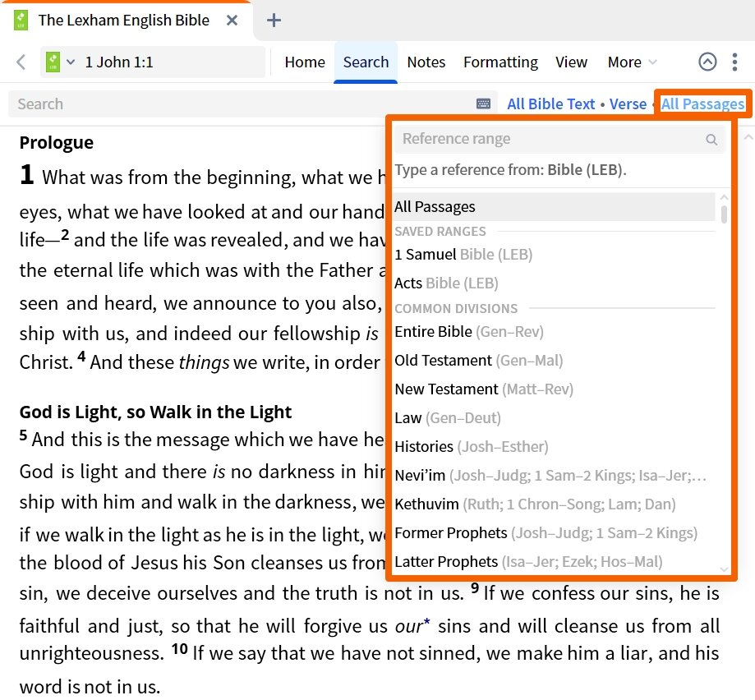
Task: Open a new tab with plus button
Action: point(274,21)
